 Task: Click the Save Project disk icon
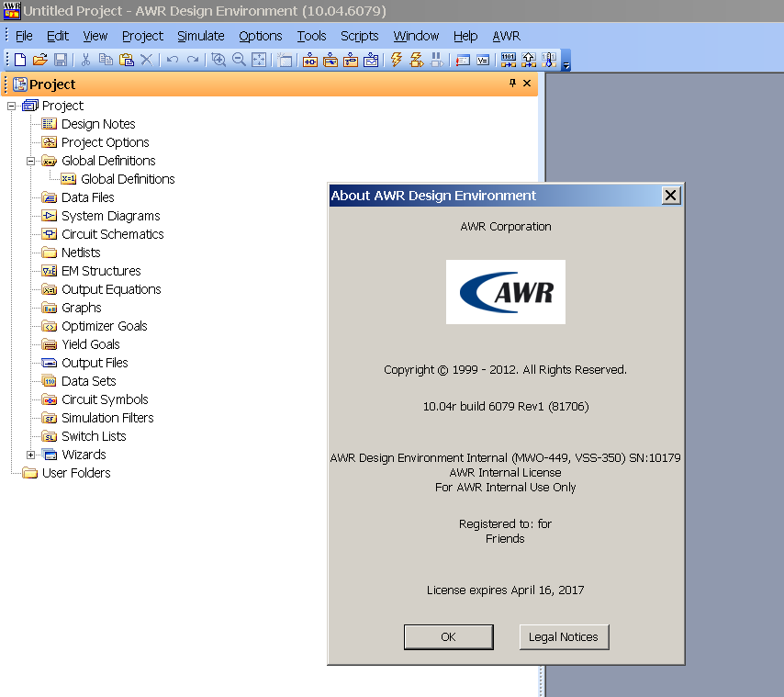61,60
